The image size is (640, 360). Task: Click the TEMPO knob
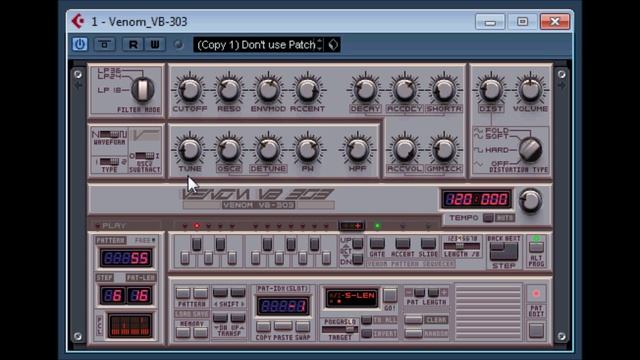coord(530,200)
